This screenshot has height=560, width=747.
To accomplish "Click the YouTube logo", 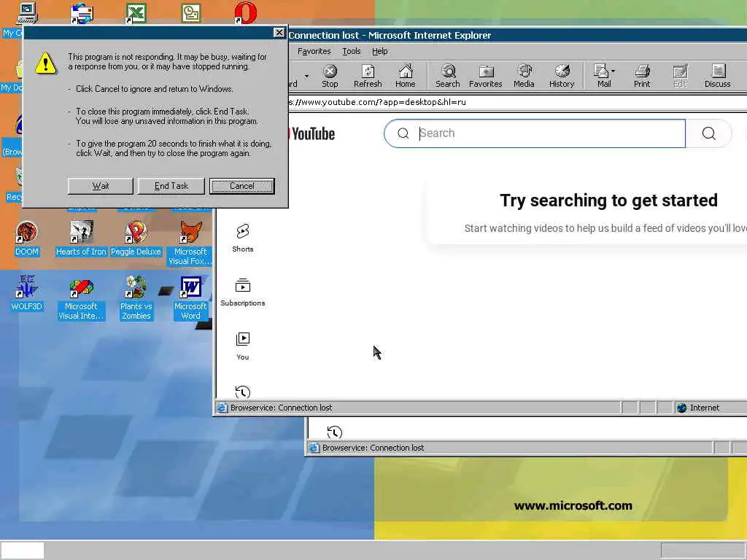I will point(312,134).
